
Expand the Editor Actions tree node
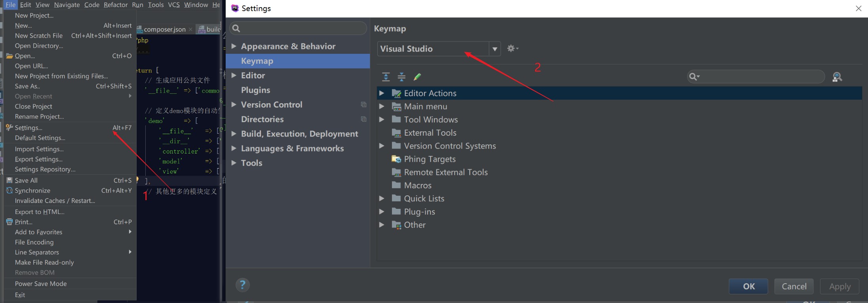[x=381, y=93]
